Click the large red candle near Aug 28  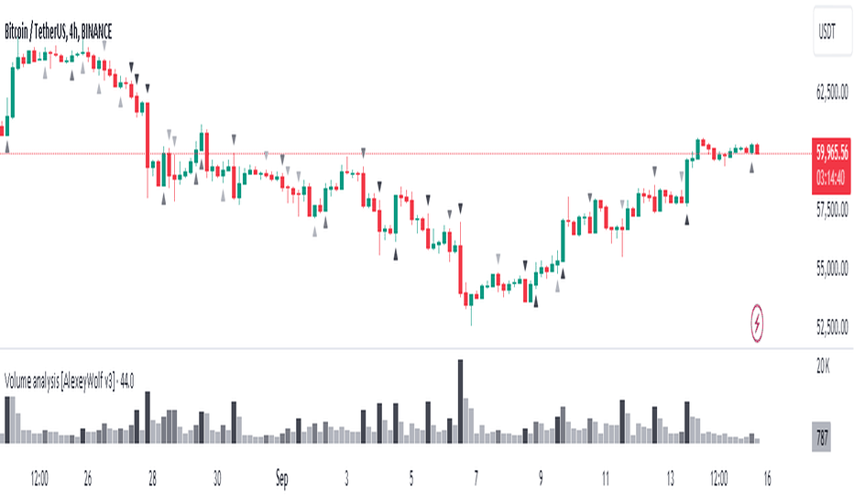[148, 135]
